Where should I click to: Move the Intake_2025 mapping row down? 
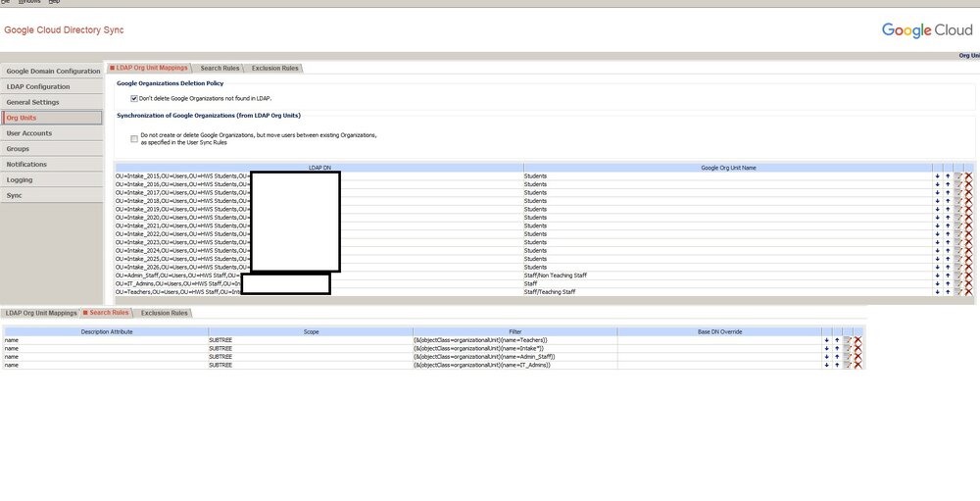[x=938, y=259]
